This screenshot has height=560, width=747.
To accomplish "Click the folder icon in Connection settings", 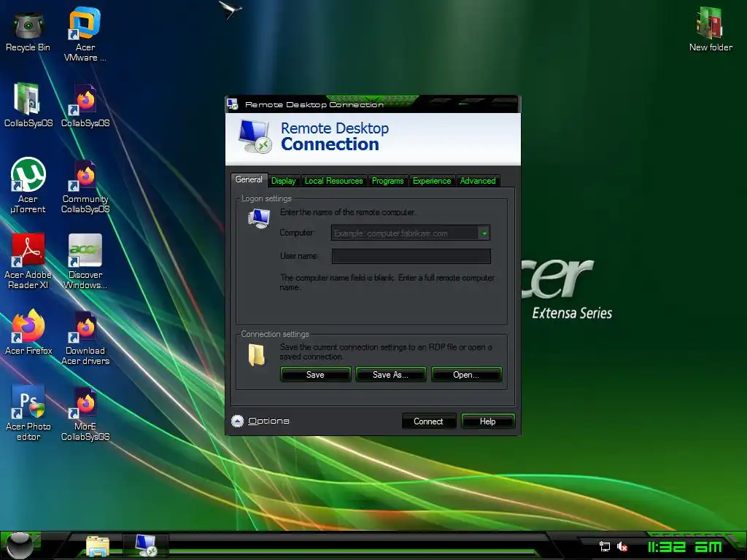I will click(256, 355).
